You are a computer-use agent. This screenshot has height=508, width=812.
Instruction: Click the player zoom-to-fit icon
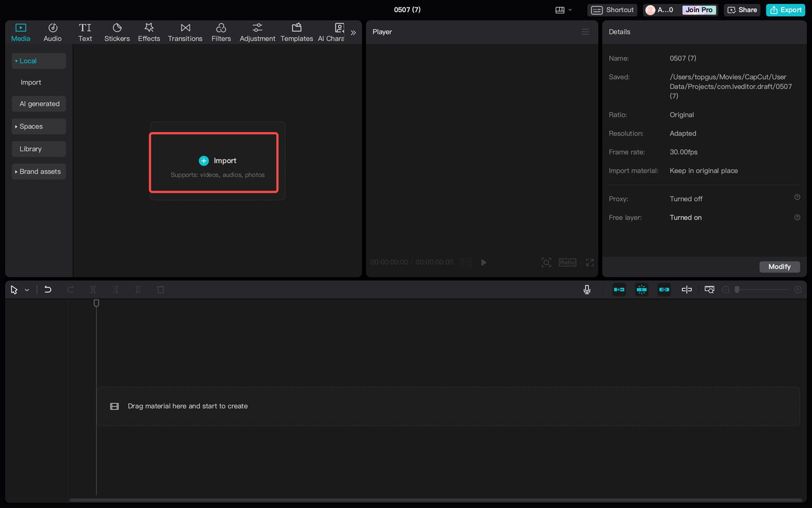point(546,262)
